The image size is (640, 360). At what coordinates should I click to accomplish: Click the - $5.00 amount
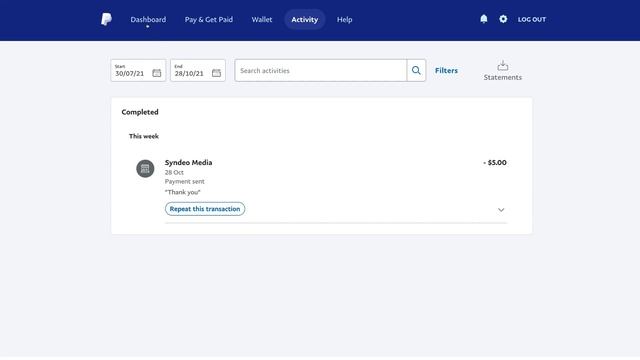click(x=495, y=162)
